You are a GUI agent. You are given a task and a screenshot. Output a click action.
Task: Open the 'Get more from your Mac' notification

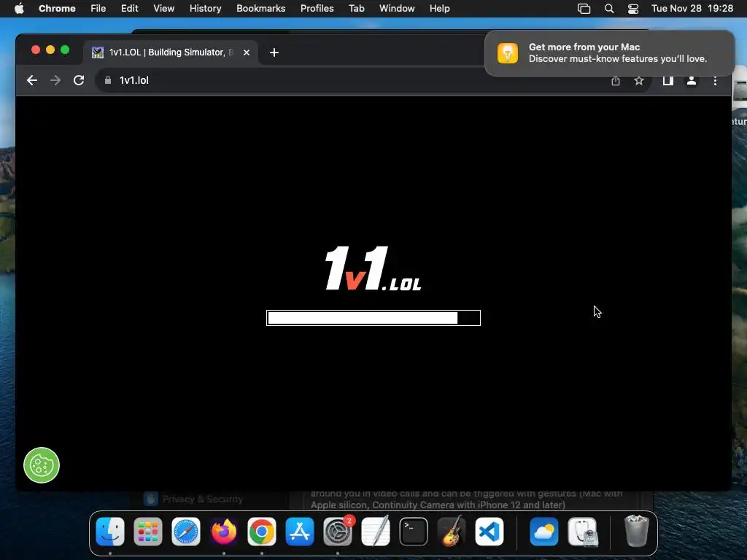click(x=610, y=52)
